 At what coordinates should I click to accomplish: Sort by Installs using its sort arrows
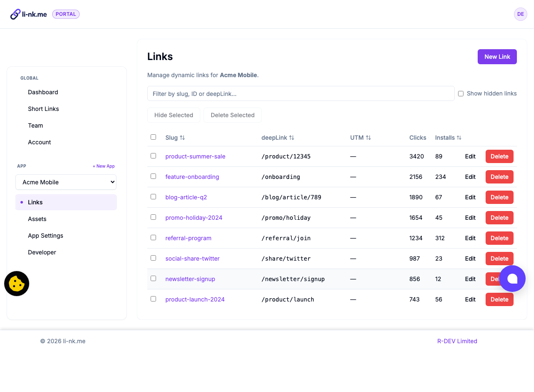point(459,138)
